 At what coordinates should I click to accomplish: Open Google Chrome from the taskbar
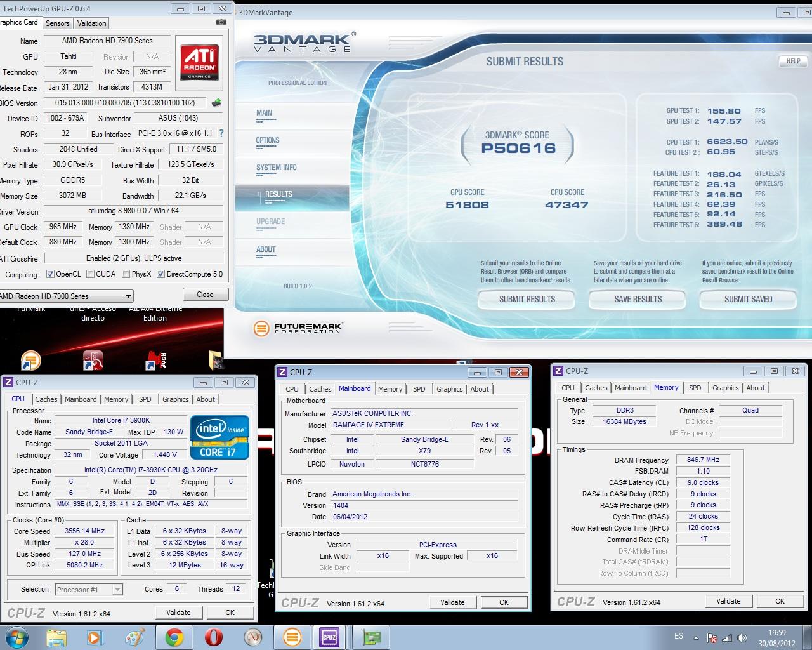pyautogui.click(x=174, y=637)
